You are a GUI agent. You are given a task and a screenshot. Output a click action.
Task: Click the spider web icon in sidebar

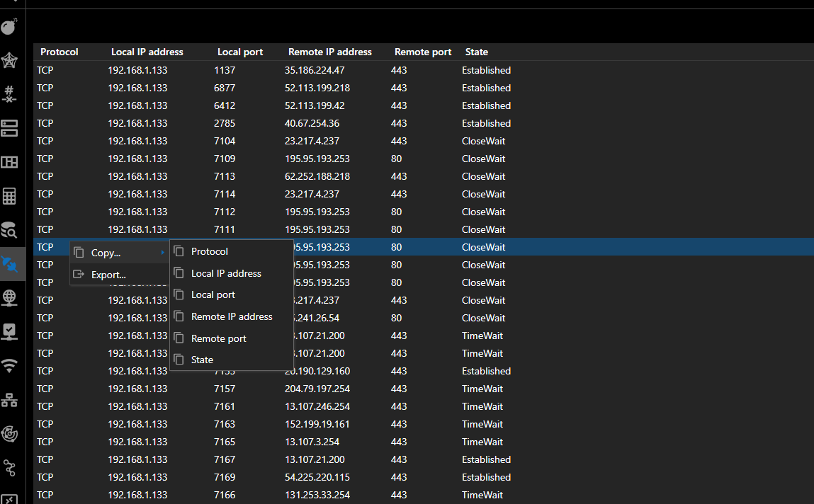pos(9,61)
